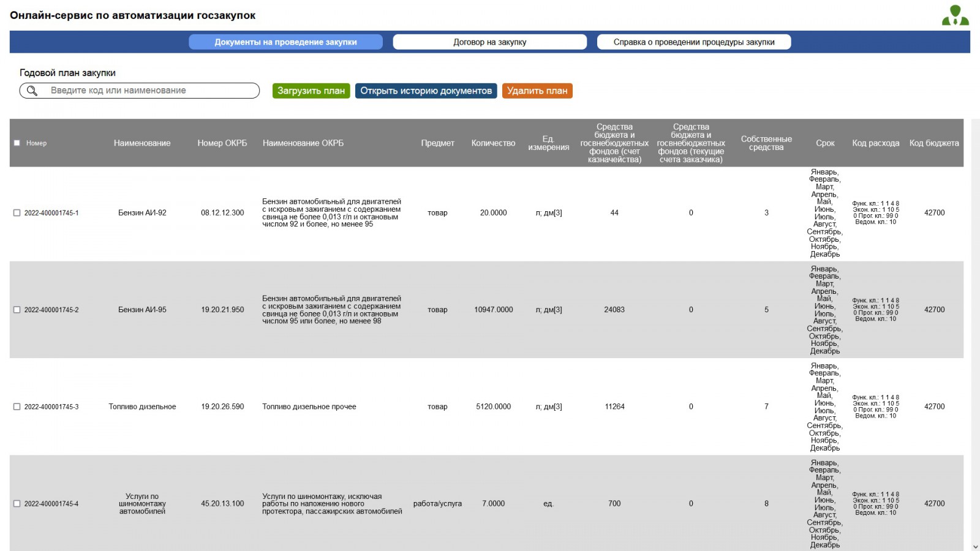Click quantity value 20.0000
This screenshot has width=980, height=551.
[493, 213]
